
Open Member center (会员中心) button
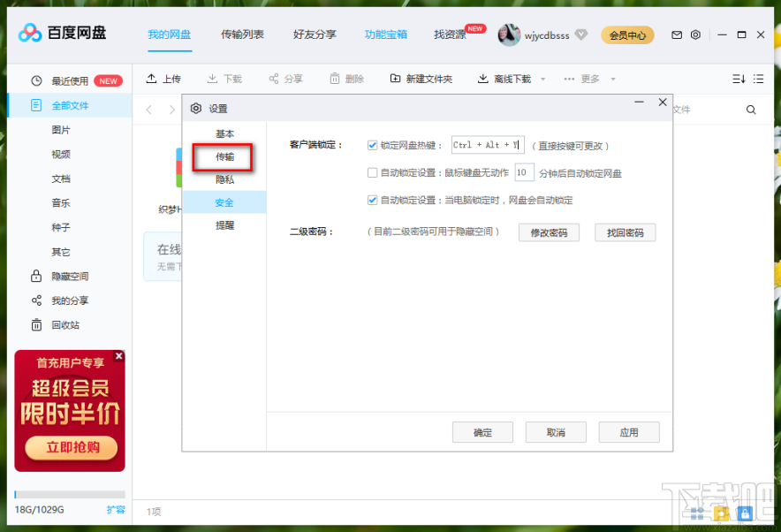click(627, 34)
